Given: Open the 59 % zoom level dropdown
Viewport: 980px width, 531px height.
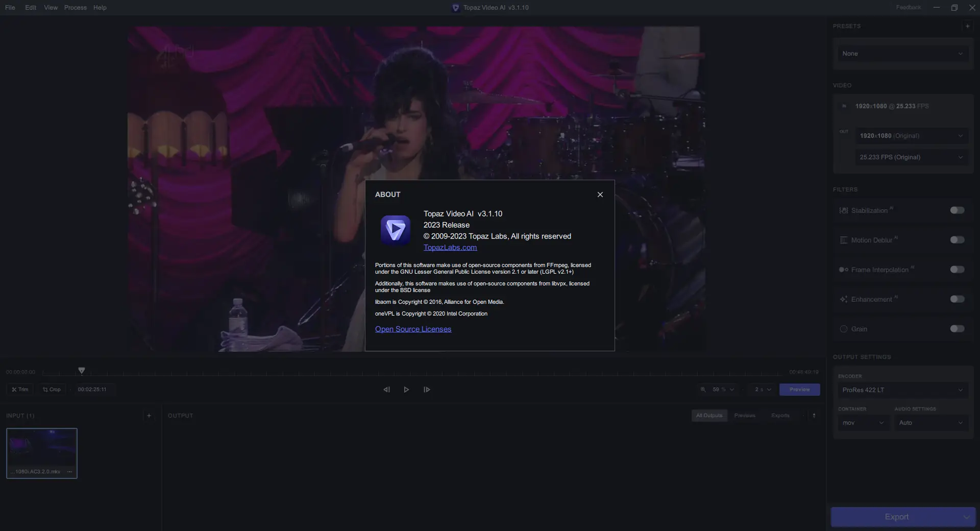Looking at the screenshot, I should 723,390.
